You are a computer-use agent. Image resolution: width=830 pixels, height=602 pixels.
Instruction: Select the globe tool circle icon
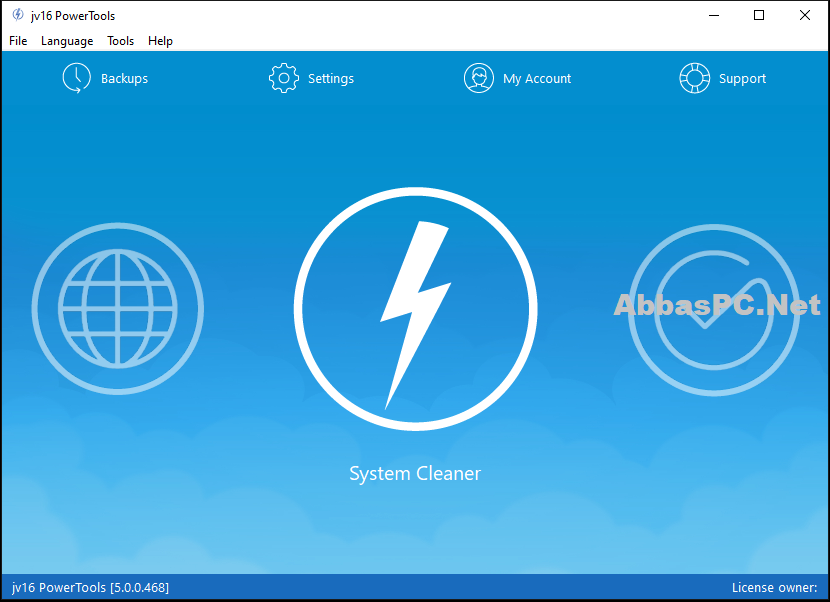[x=118, y=309]
